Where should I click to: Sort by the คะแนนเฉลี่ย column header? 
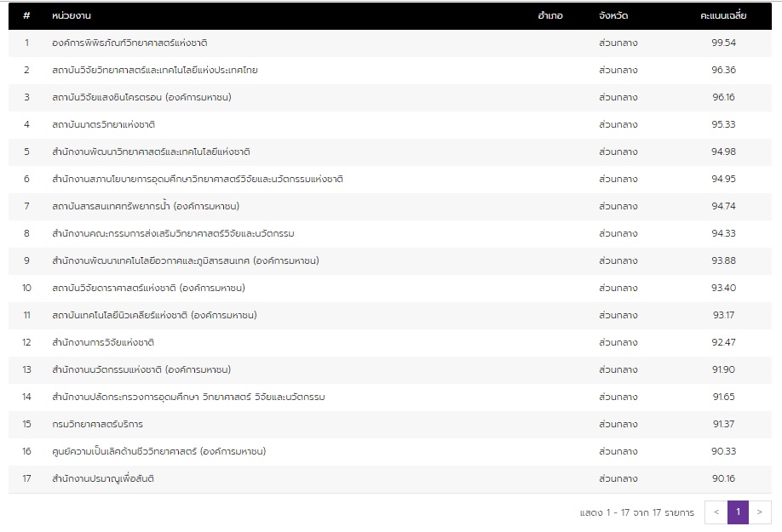[x=722, y=16]
